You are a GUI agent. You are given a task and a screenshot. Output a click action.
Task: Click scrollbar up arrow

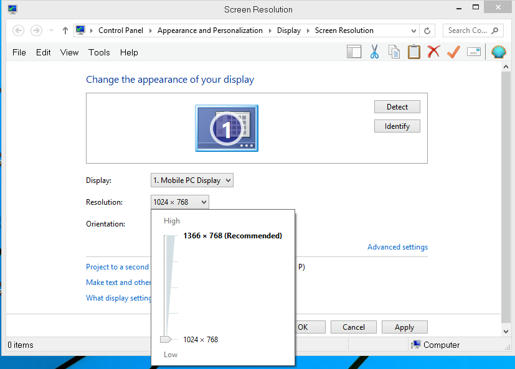pyautogui.click(x=506, y=67)
